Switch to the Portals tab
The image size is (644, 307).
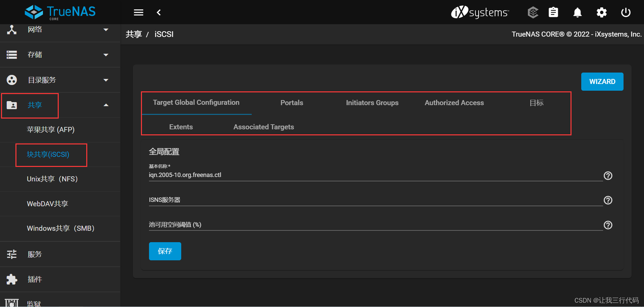292,103
